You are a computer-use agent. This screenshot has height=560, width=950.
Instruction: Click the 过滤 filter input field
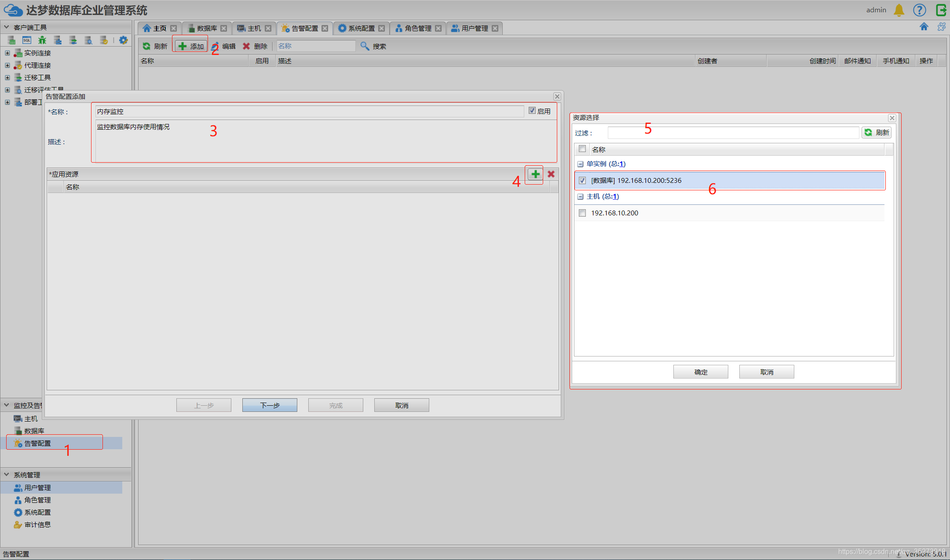pyautogui.click(x=733, y=133)
